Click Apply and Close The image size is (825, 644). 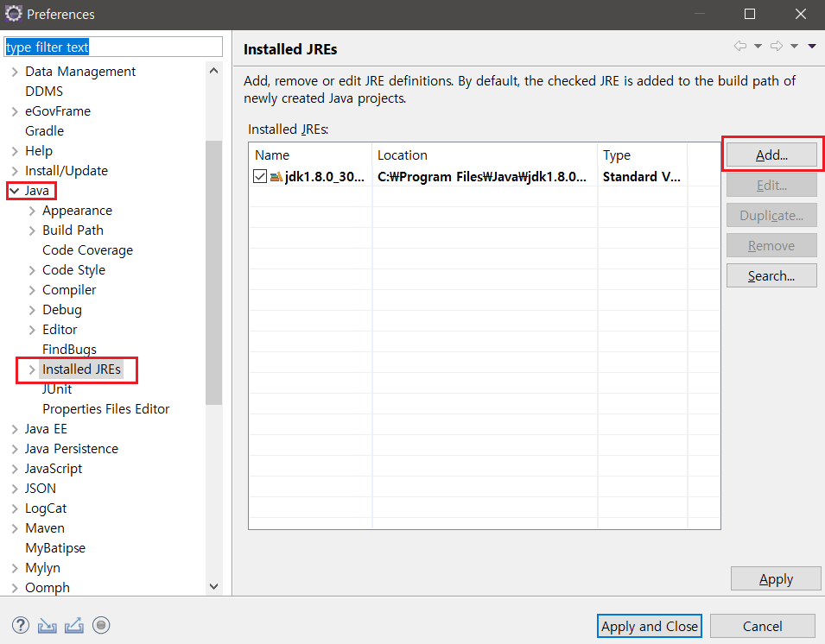point(650,626)
